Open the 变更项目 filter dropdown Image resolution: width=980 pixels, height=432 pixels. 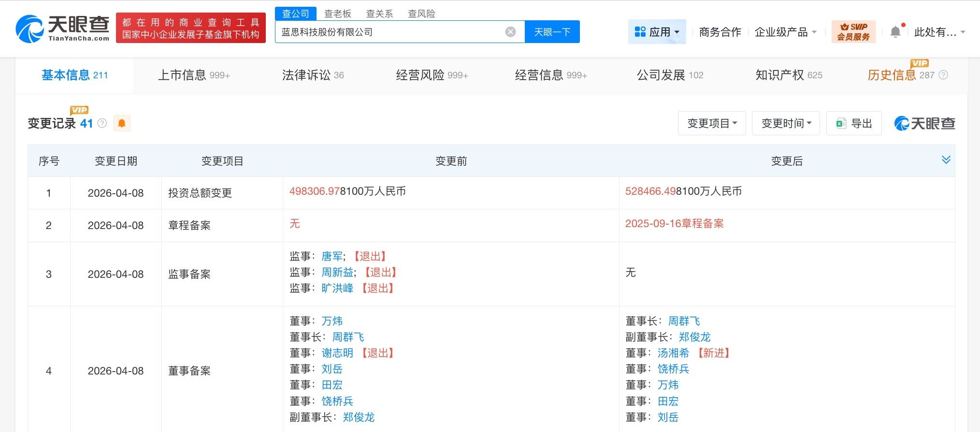tap(712, 123)
